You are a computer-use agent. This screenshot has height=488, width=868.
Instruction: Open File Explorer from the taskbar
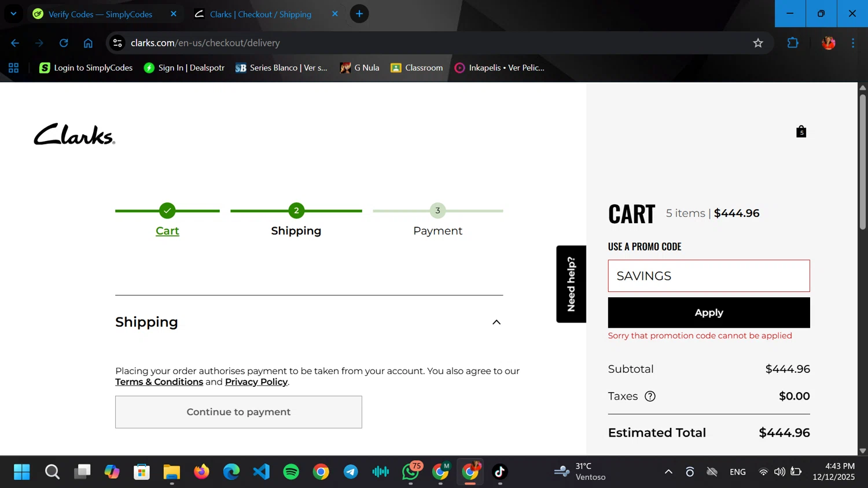171,472
